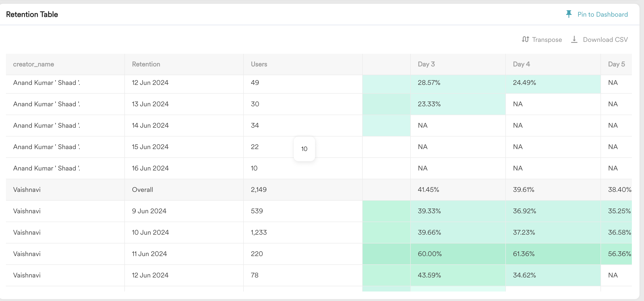Click the pin icon beside Pin to Dashboard
Screen dimensions: 644x301
point(569,14)
